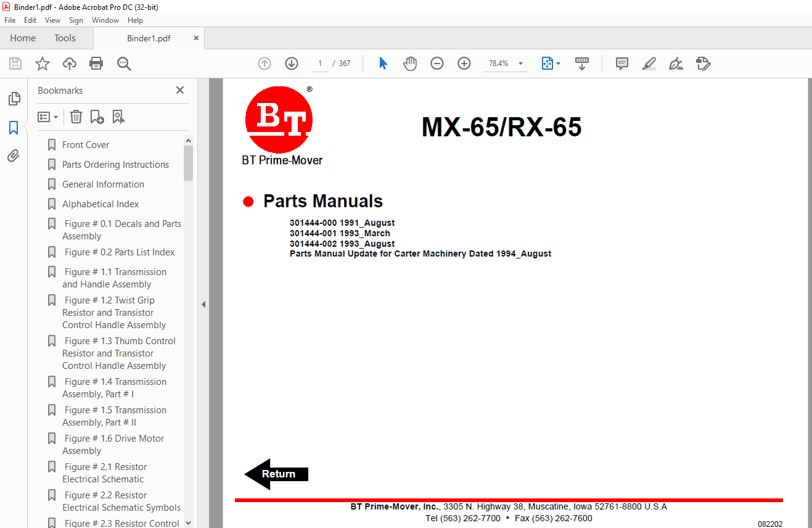Viewport: 812px width, 528px height.
Task: Open the Attachments paperclip panel
Action: pyautogui.click(x=14, y=156)
